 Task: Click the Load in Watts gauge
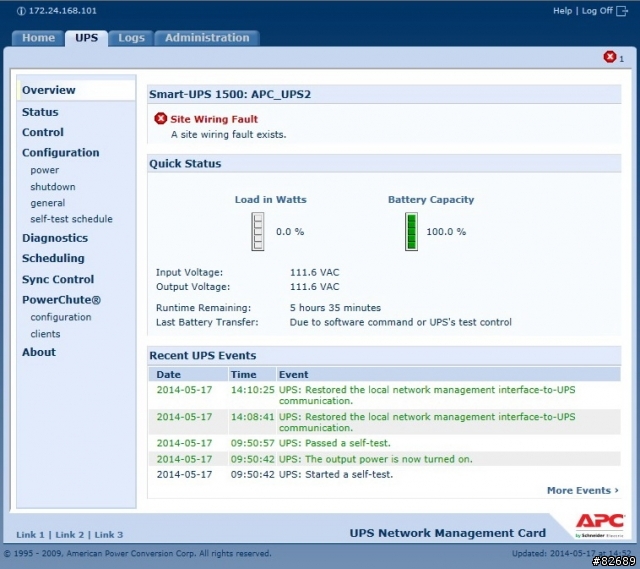pyautogui.click(x=258, y=231)
